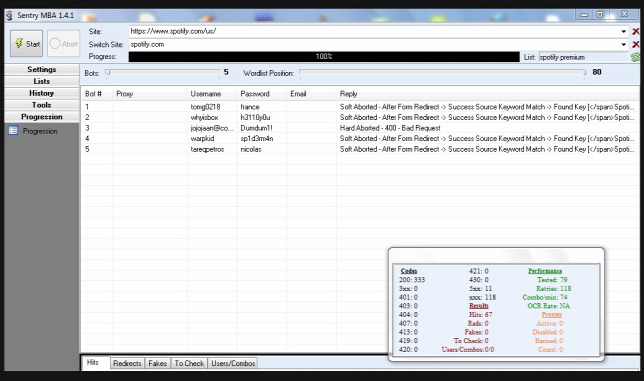Viewport: 644px width, 381px height.
Task: Close the Sentry MBA window
Action: (x=624, y=14)
